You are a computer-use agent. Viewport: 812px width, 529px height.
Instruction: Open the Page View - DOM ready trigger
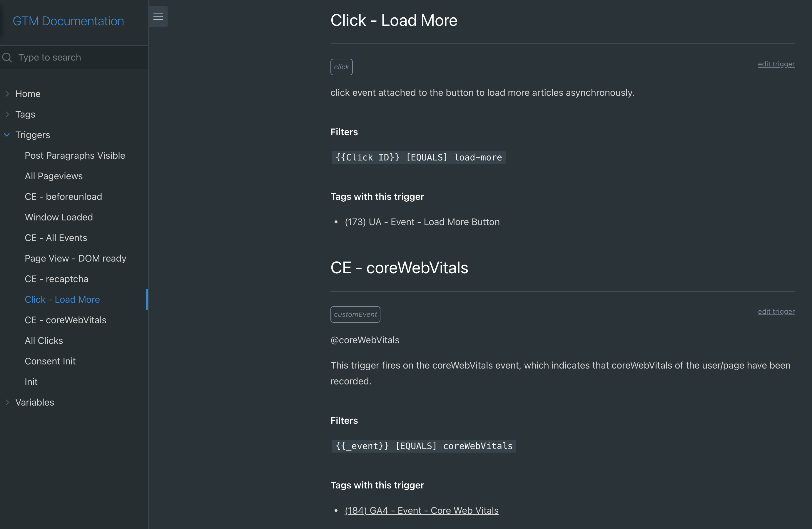[75, 258]
